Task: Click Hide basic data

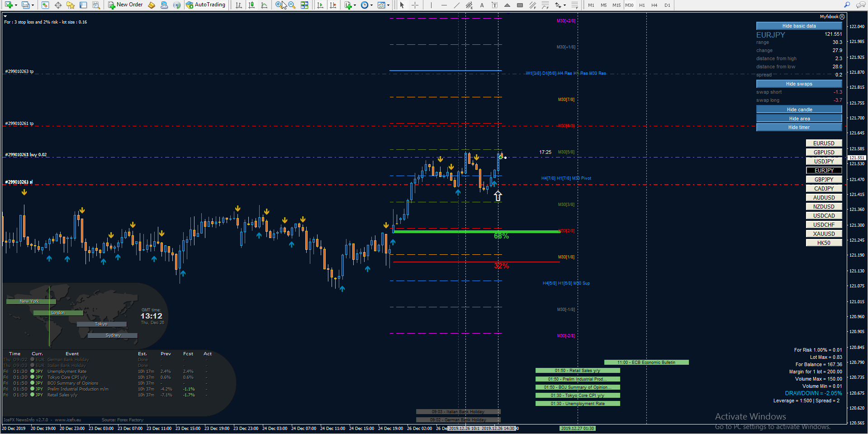Action: click(799, 26)
